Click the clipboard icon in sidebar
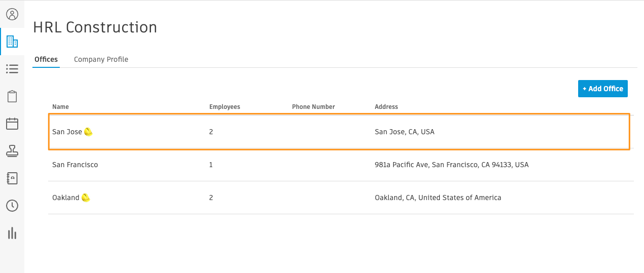644x273 pixels. click(12, 96)
